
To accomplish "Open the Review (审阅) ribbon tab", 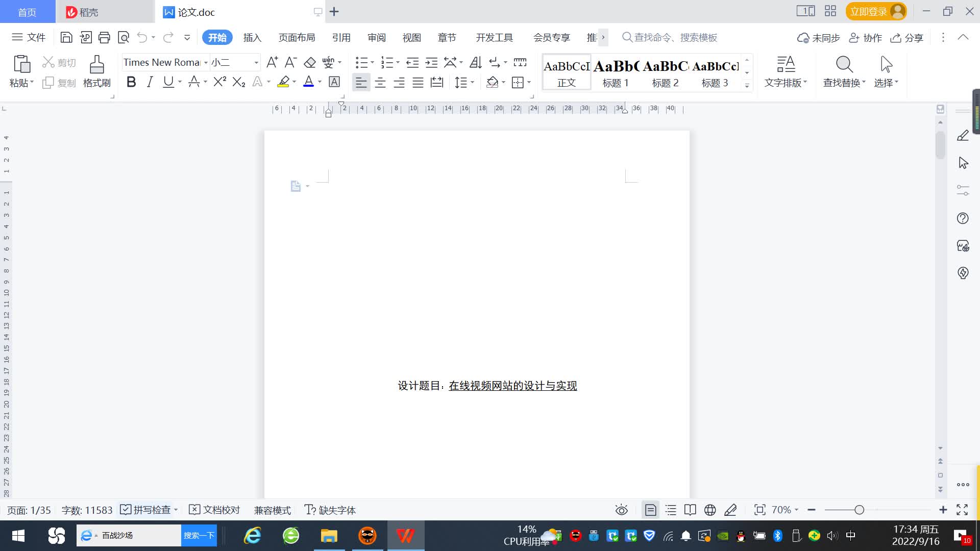I will pos(376,37).
